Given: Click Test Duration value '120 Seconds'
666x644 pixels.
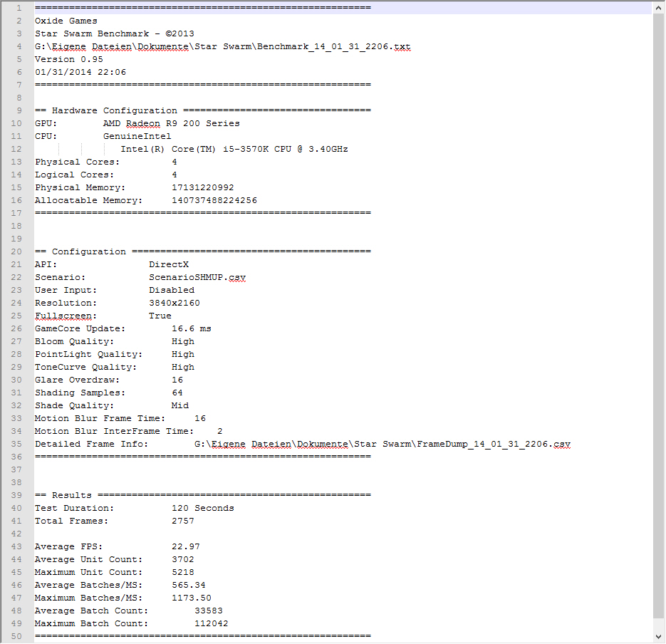Looking at the screenshot, I should coord(202,508).
